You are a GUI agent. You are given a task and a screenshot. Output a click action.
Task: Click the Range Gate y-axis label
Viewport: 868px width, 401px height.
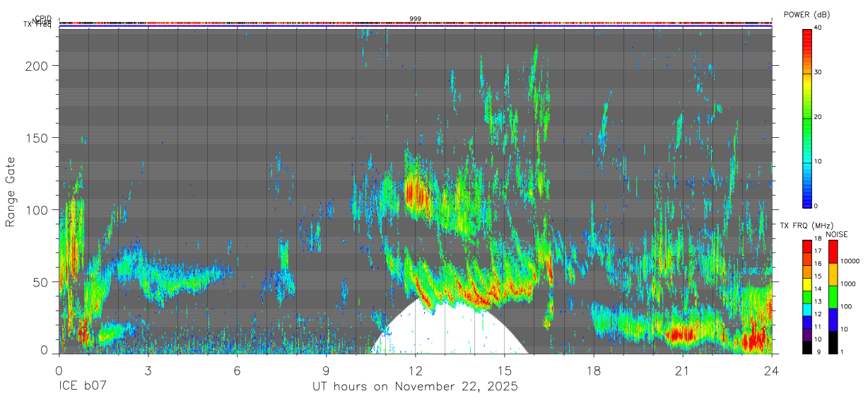pos(11,192)
